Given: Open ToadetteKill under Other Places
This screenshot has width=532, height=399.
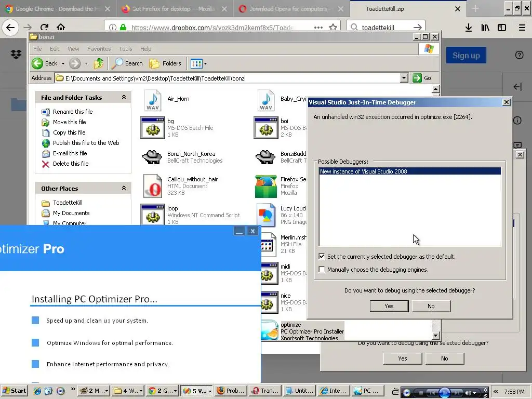Looking at the screenshot, I should coord(68,203).
